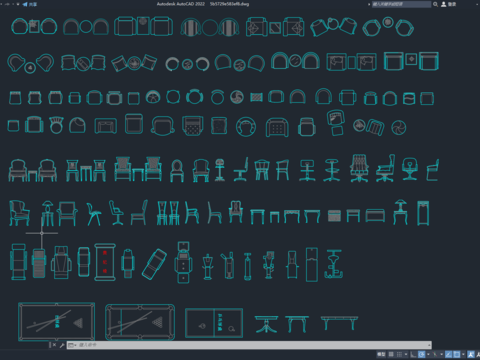Open object snap settings dropdown arrow
The image size is (480, 360).
tap(463, 354)
